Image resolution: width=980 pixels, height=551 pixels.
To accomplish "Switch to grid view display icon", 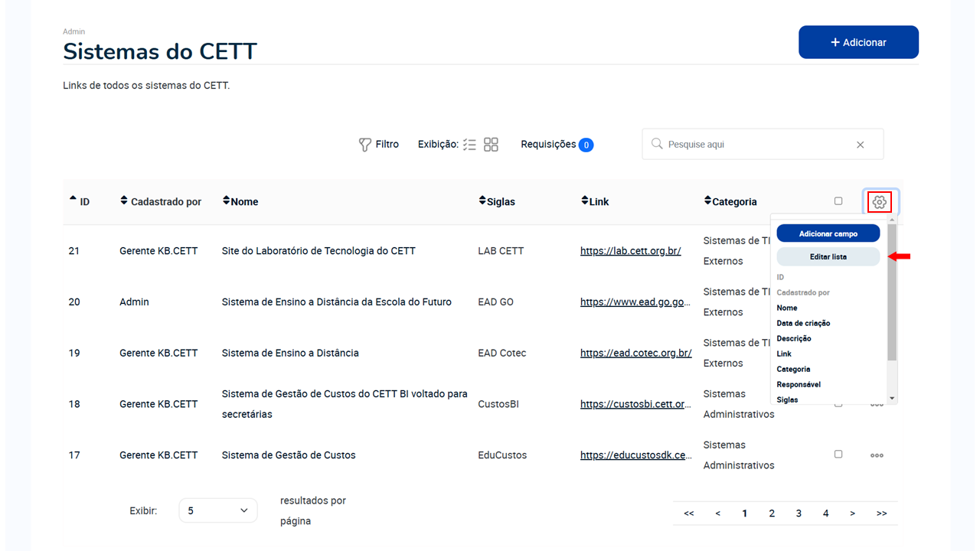I will click(491, 145).
